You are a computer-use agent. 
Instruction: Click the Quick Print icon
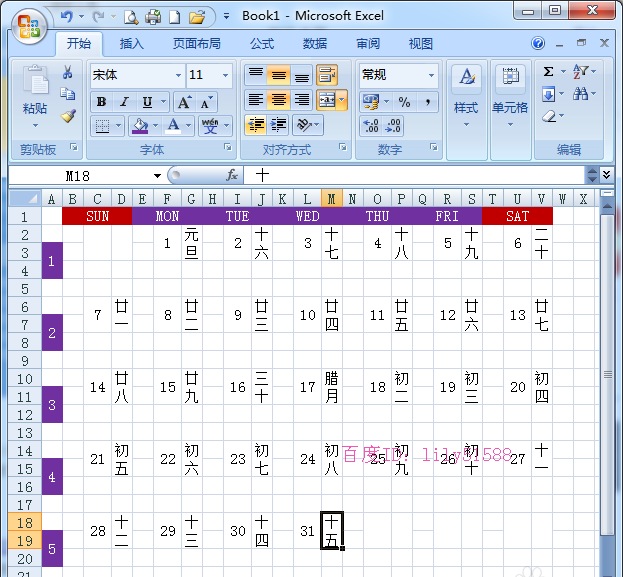coord(153,17)
